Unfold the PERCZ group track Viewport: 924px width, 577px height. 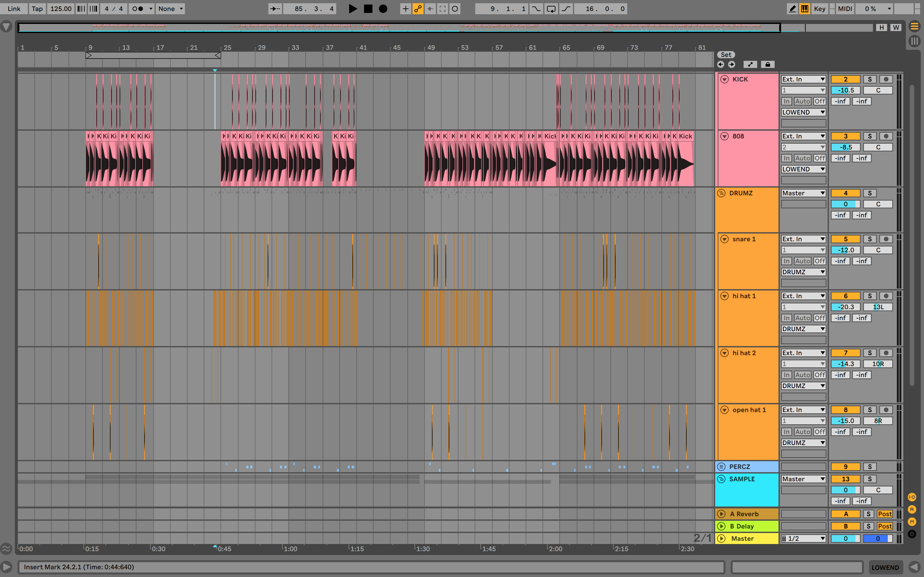tap(721, 467)
